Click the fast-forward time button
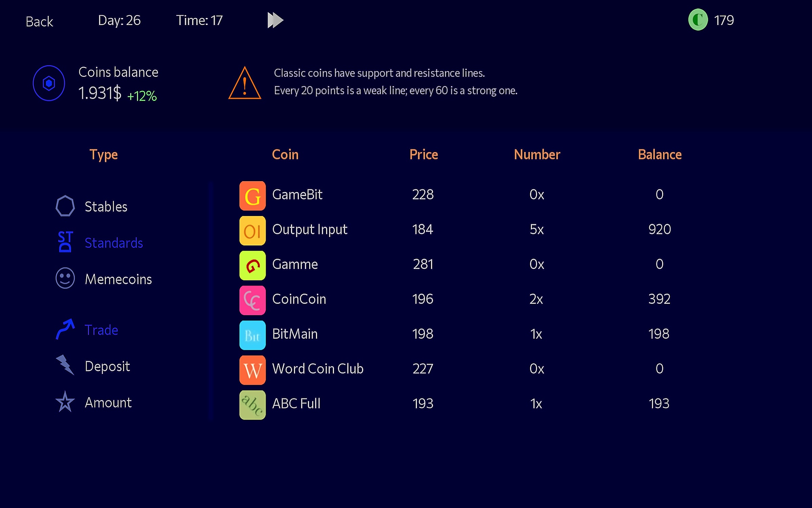The image size is (812, 508). (x=275, y=20)
